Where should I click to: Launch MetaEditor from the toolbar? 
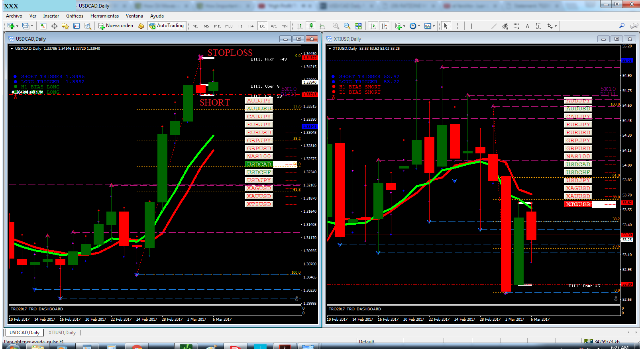tap(141, 26)
